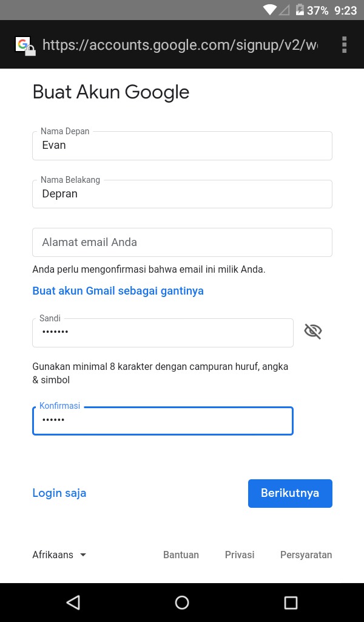Open the browser overflow menu
This screenshot has height=622, width=364.
pos(344,44)
